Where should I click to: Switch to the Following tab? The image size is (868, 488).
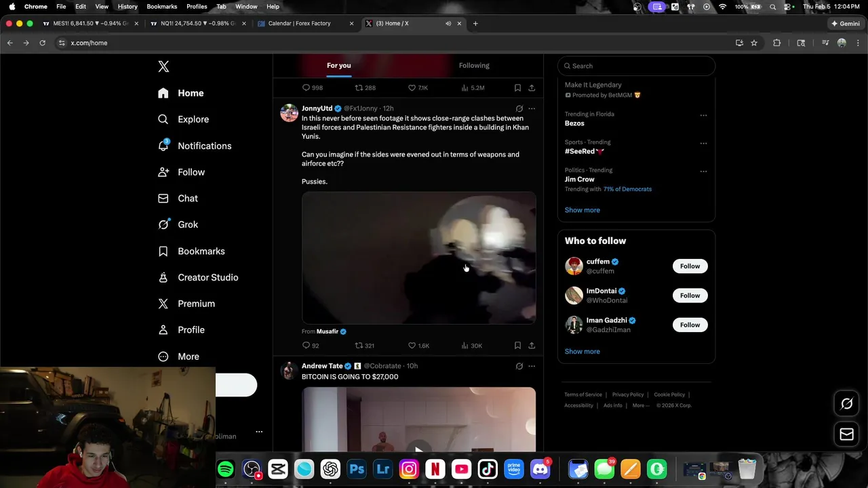474,66
